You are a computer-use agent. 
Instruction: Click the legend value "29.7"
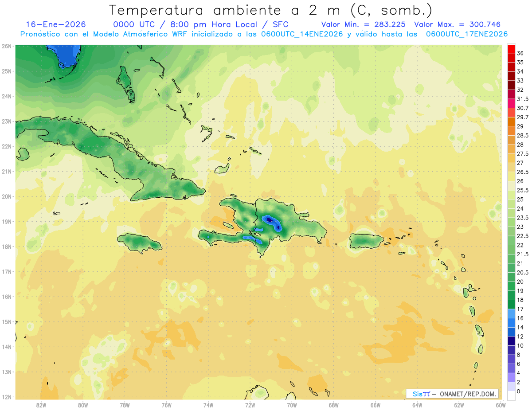(x=523, y=117)
